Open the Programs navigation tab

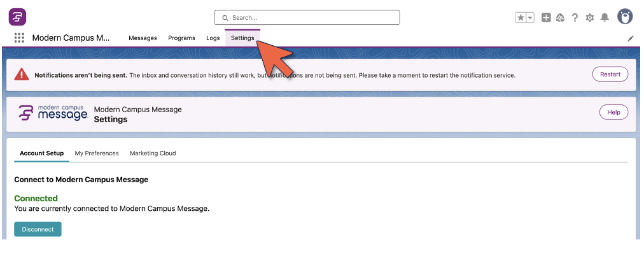(181, 38)
